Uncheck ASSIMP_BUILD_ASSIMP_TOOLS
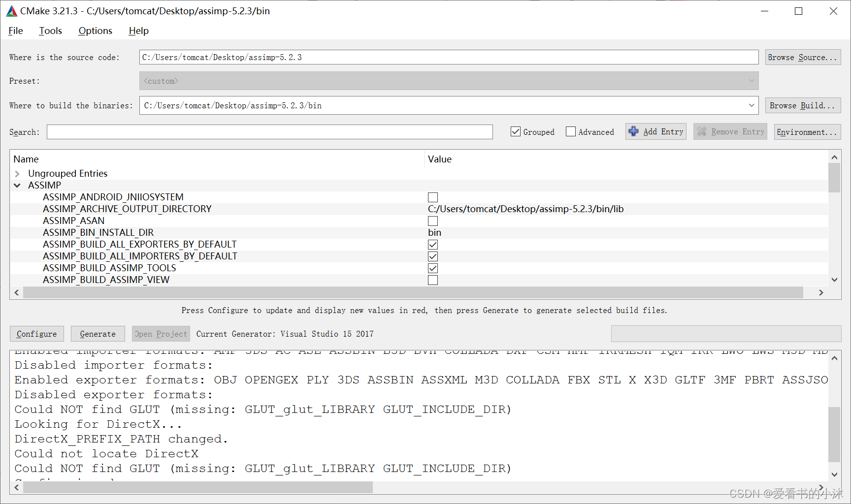Image resolution: width=851 pixels, height=504 pixels. (433, 268)
